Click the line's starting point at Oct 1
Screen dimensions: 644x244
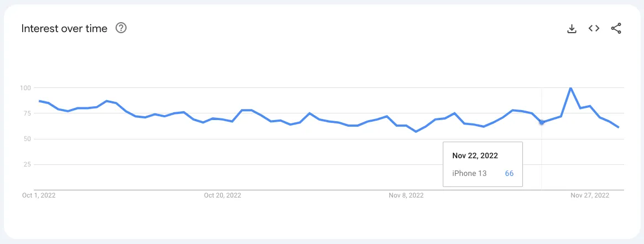[39, 101]
